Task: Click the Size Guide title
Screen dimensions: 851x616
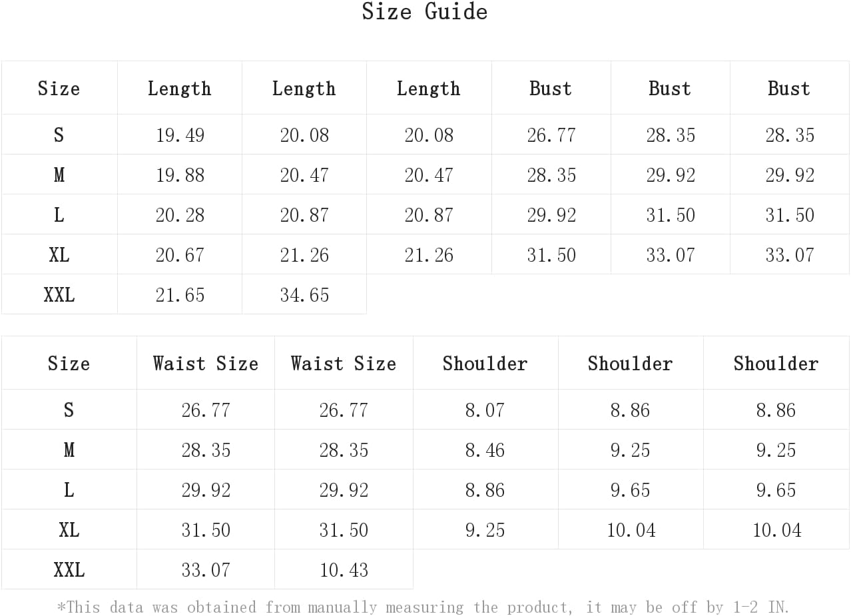Action: click(x=425, y=12)
